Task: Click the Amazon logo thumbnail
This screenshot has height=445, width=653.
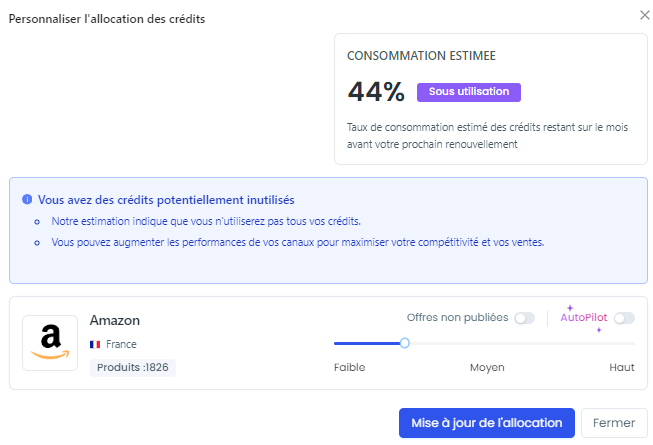Action: point(50,343)
